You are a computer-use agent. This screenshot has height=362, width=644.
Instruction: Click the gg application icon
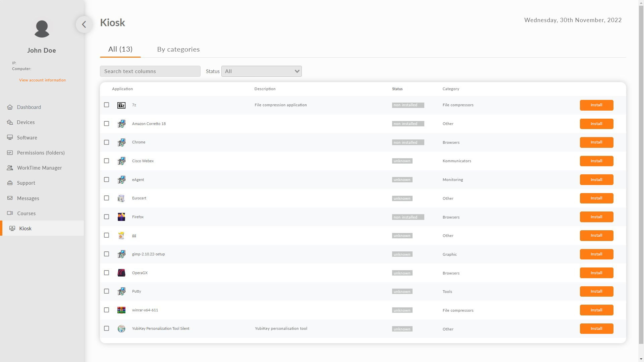pyautogui.click(x=121, y=236)
